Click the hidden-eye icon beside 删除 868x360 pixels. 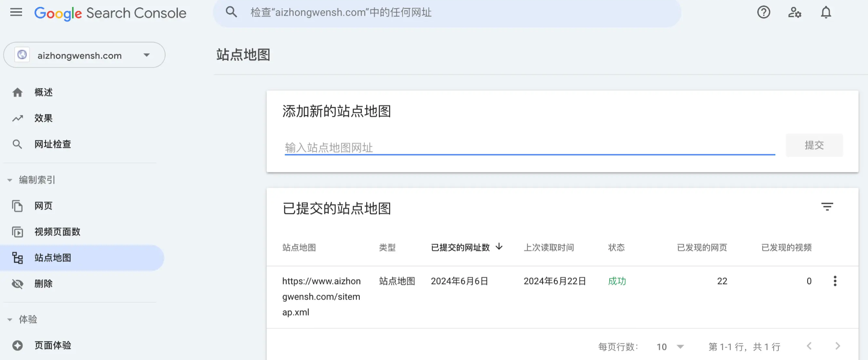(18, 284)
